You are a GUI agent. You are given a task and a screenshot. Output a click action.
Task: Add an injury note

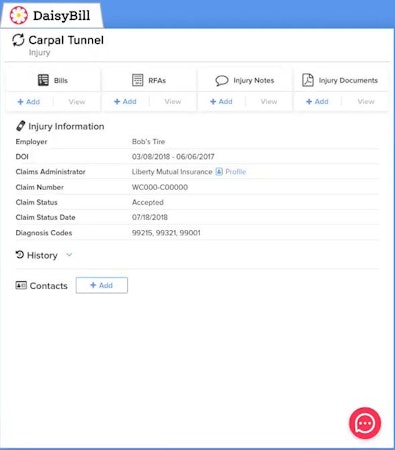tap(221, 102)
